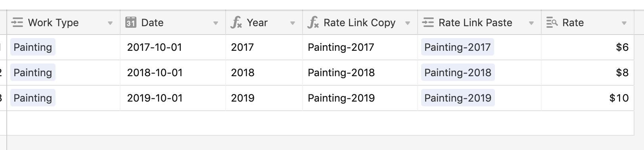The height and width of the screenshot is (150, 644).
Task: Click the Rate Link Copy formula icon
Action: point(313,23)
